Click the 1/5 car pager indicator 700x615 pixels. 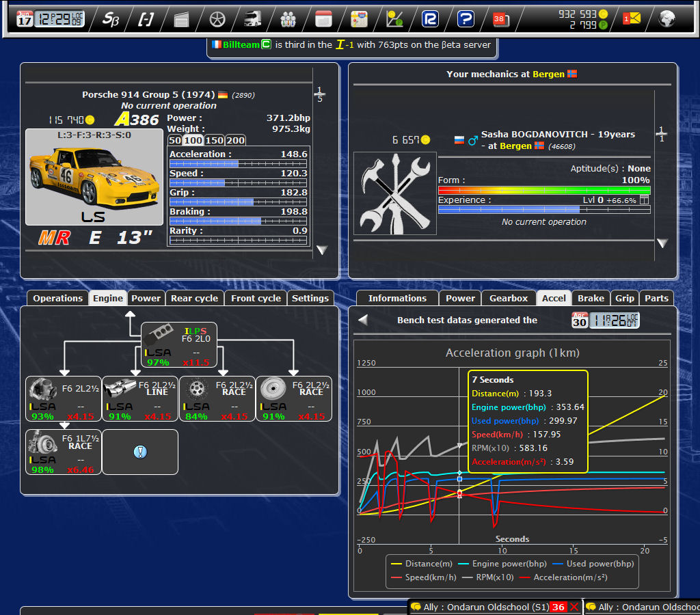[320, 94]
